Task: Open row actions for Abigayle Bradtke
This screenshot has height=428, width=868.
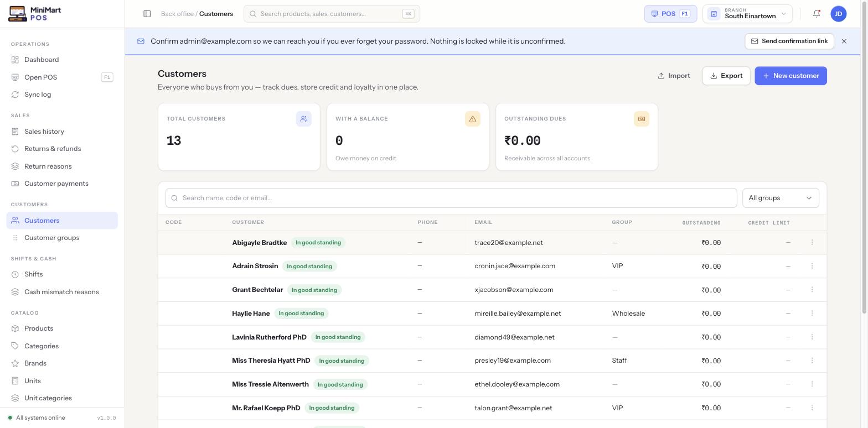Action: (x=812, y=243)
